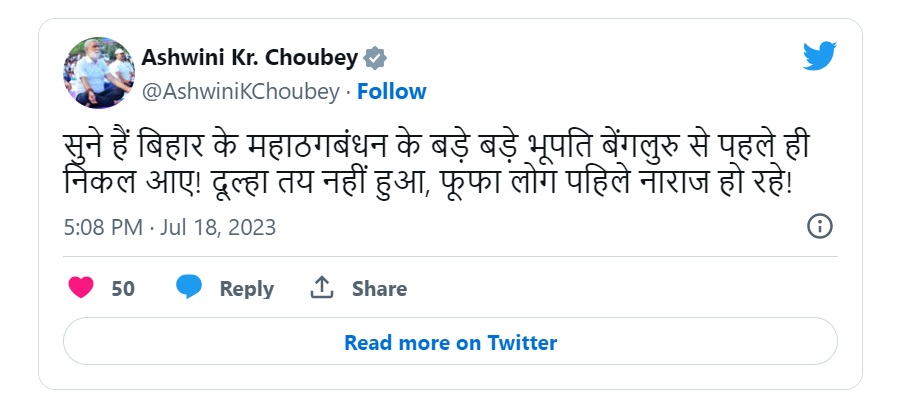Follow the AshwiniKChoubey account
The height and width of the screenshot is (409, 898).
coord(392,92)
